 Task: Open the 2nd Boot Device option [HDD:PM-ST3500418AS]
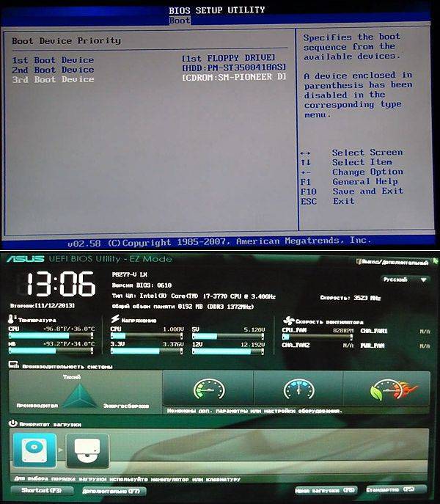234,67
